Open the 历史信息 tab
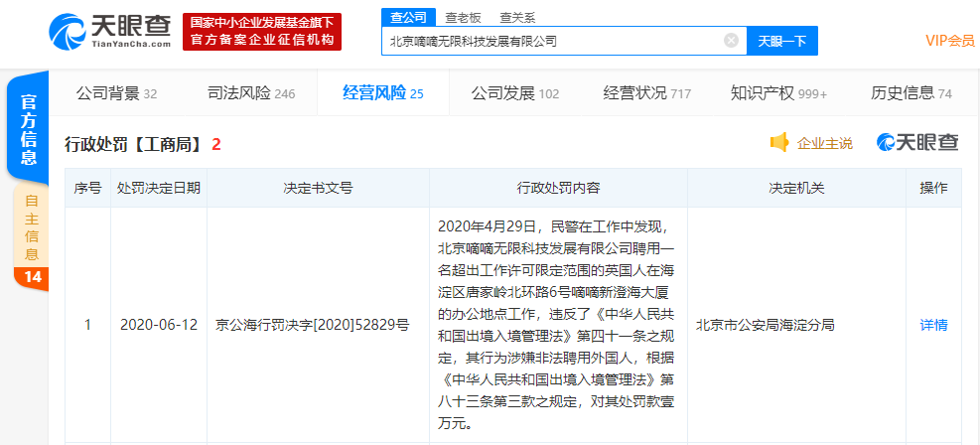The width and height of the screenshot is (980, 445). tap(910, 93)
